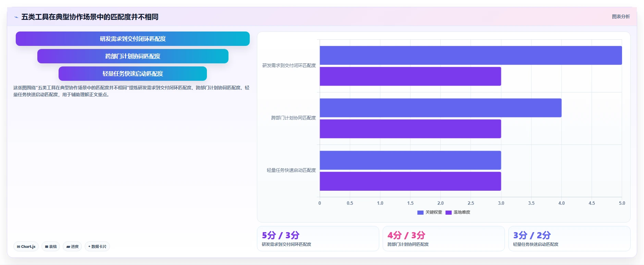Click the y-axis label 研发需求到交付闭环匹配度
Viewport: 644px width, 265px height.
[x=289, y=65]
